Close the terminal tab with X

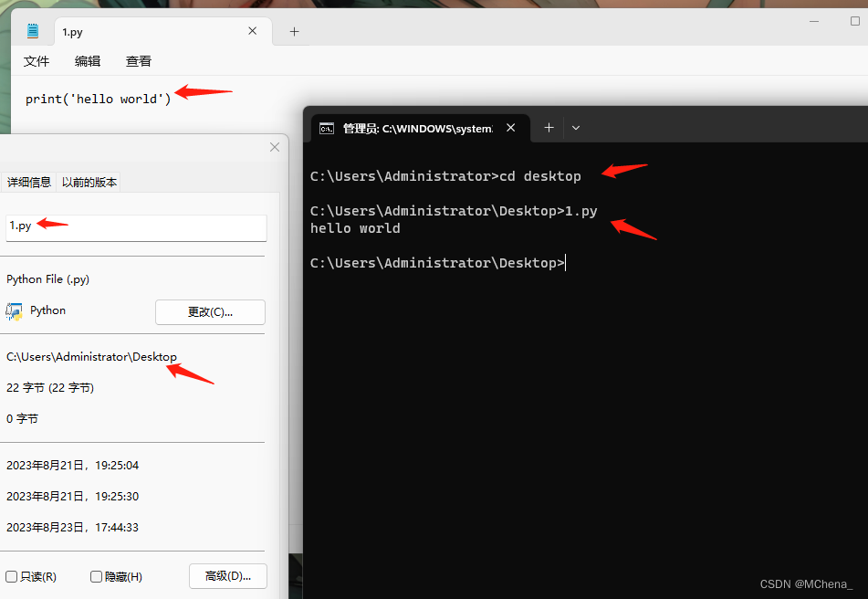[x=511, y=128]
